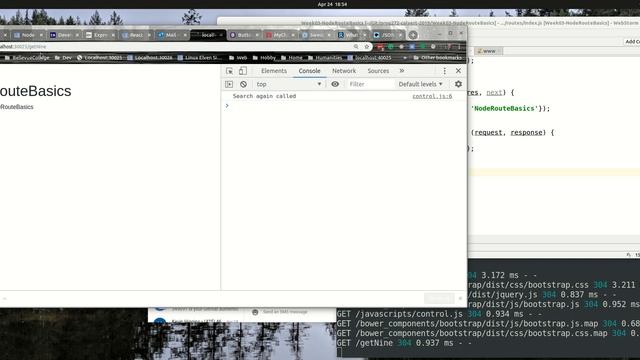640x360 pixels.
Task: Open the Hobby bookmark folder
Action: point(264,58)
